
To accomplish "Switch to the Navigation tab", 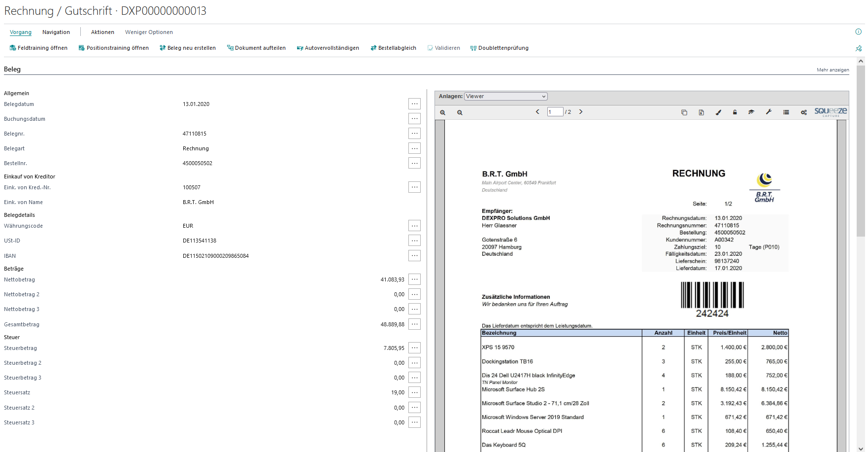I will [x=56, y=32].
